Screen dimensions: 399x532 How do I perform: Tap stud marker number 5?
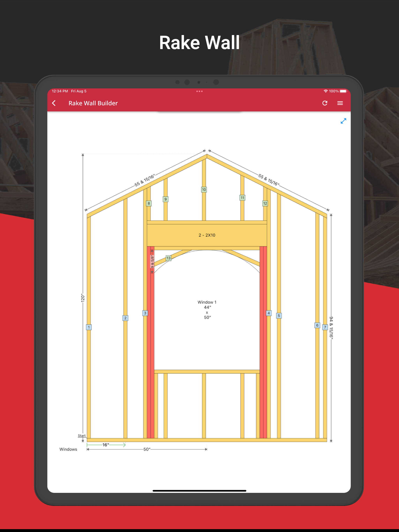pyautogui.click(x=279, y=315)
